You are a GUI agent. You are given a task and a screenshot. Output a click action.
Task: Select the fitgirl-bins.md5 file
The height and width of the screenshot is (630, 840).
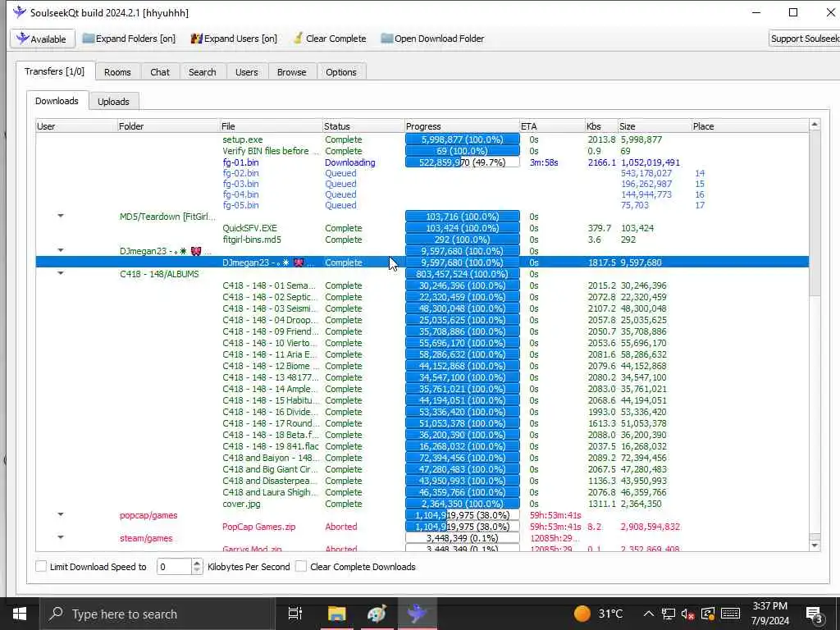[252, 240]
